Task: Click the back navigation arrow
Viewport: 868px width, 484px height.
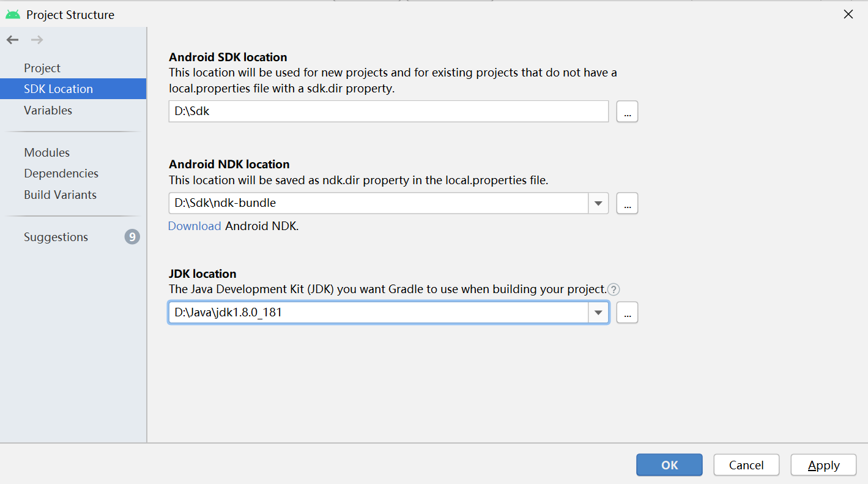Action: point(12,39)
